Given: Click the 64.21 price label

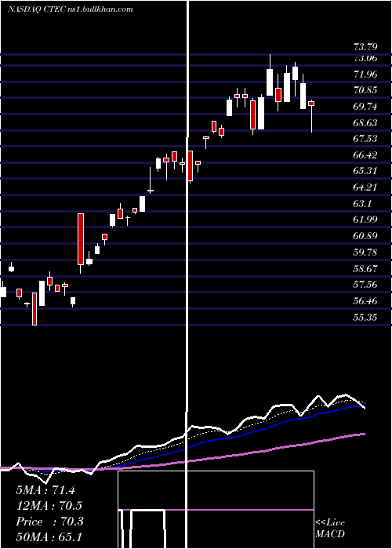Looking at the screenshot, I should 366,187.
